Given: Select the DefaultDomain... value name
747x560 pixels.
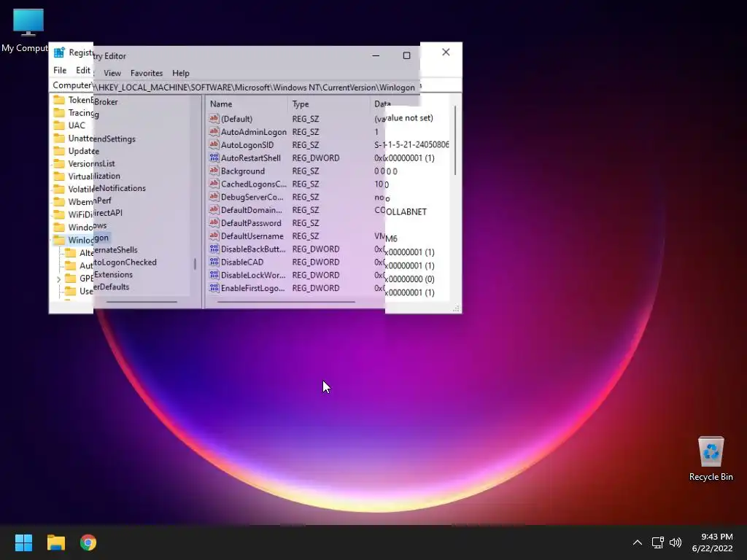Looking at the screenshot, I should (x=252, y=209).
